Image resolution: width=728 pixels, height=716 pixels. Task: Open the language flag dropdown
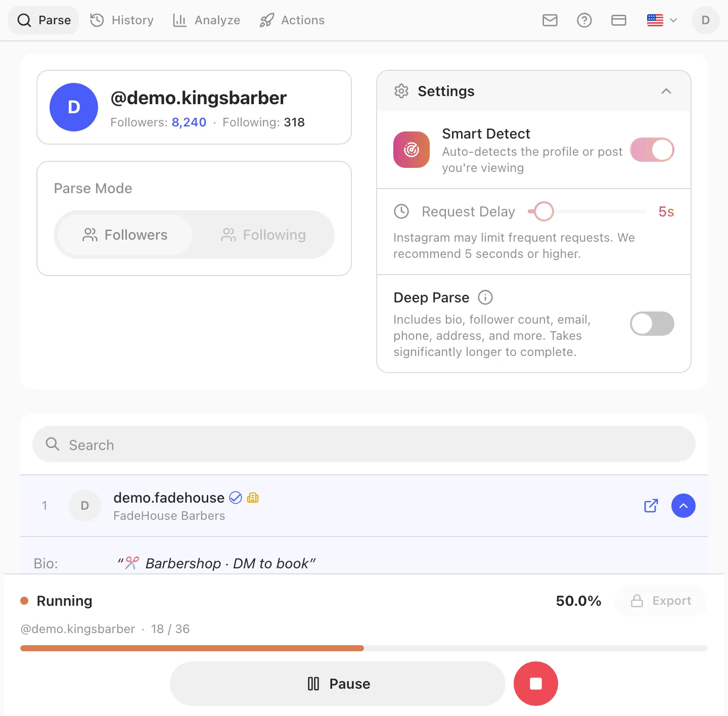tap(662, 20)
